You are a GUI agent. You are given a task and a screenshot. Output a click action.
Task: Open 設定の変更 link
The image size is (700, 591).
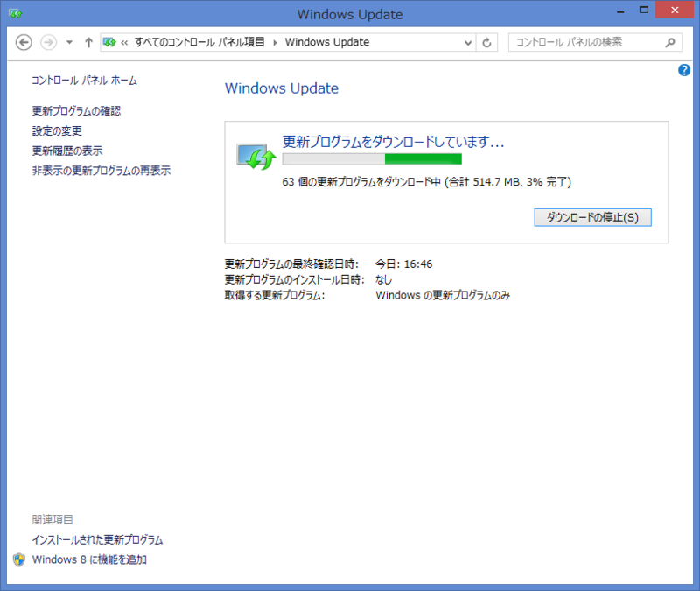pos(57,130)
